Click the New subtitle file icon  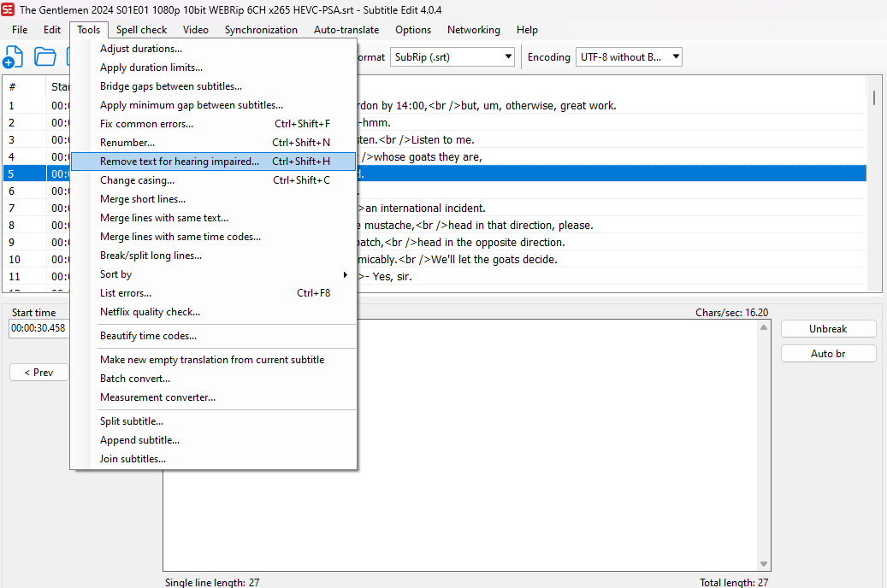point(13,57)
